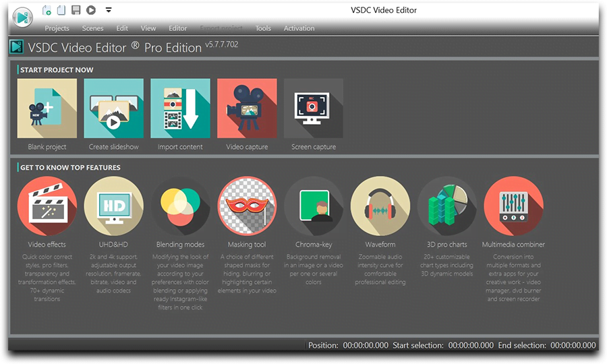Open the Masking tool mask icon
Viewport: 607px width, 364px height.
coord(247,206)
